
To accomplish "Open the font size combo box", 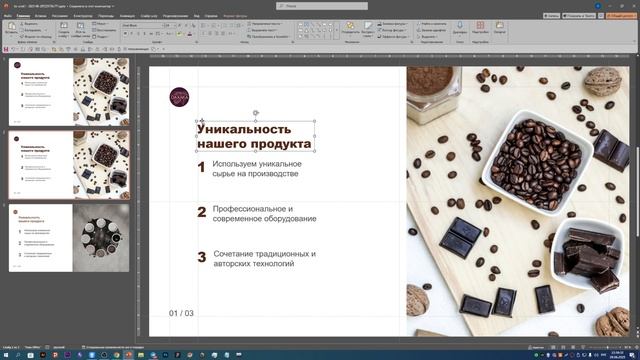I will pyautogui.click(x=169, y=25).
